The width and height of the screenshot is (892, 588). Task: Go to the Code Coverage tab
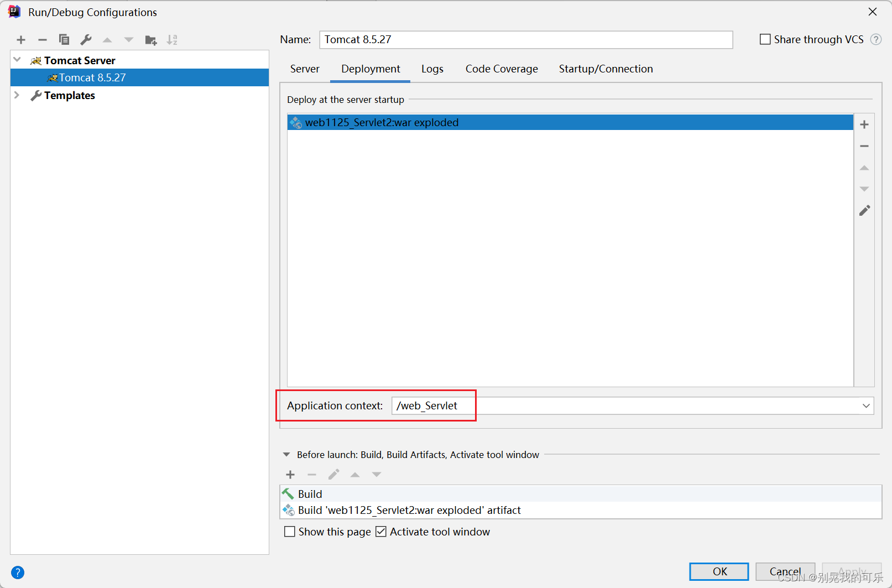tap(502, 69)
